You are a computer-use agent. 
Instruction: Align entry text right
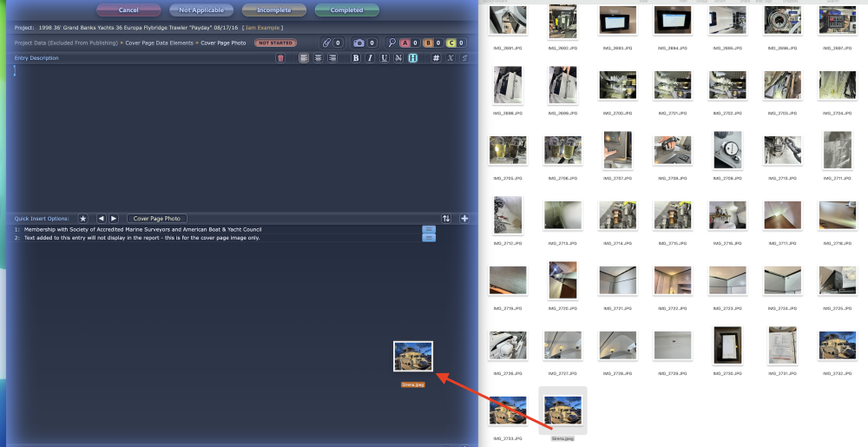click(332, 58)
